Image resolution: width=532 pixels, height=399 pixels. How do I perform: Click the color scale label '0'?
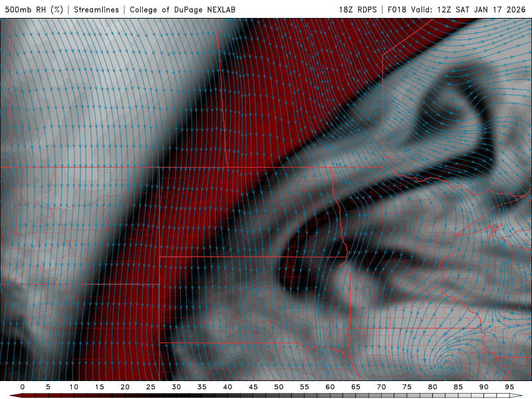click(x=23, y=387)
